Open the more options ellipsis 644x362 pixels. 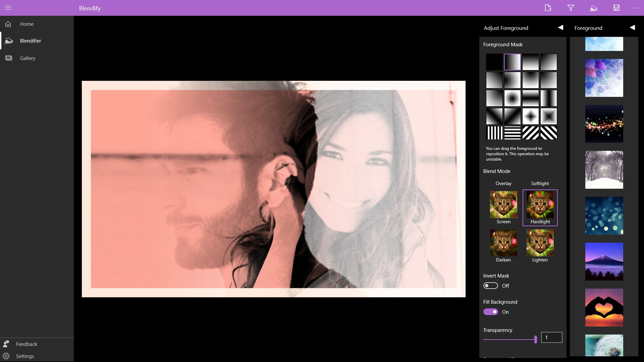point(636,8)
